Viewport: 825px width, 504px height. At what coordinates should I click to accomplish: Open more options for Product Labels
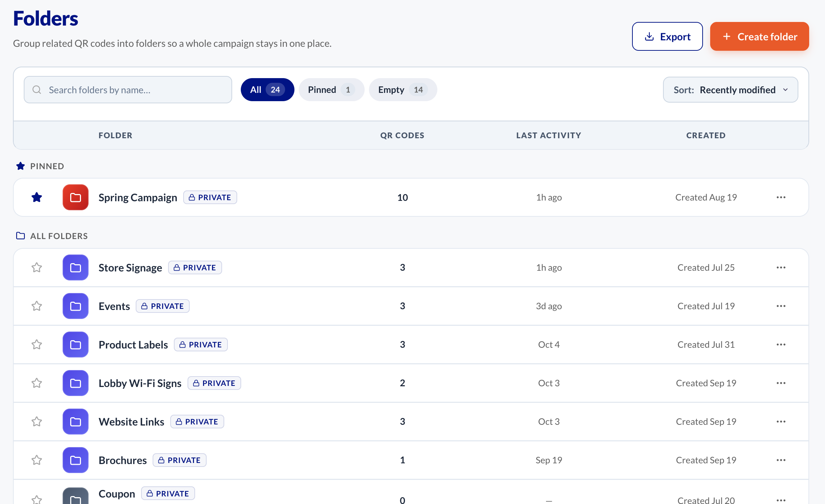click(781, 345)
